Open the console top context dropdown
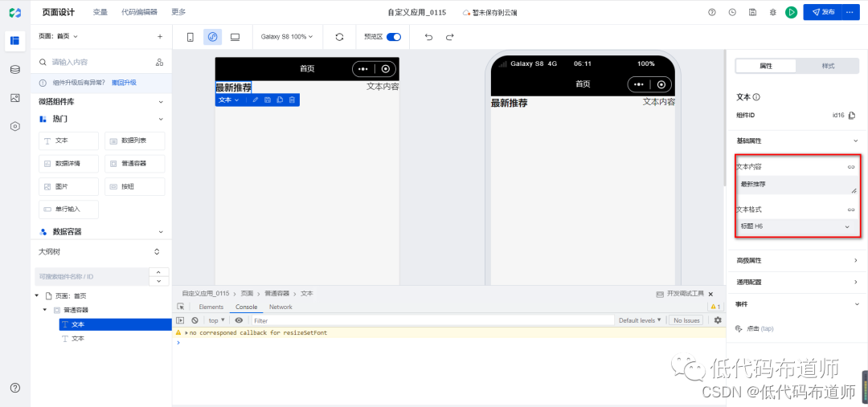The image size is (868, 407). coord(216,320)
